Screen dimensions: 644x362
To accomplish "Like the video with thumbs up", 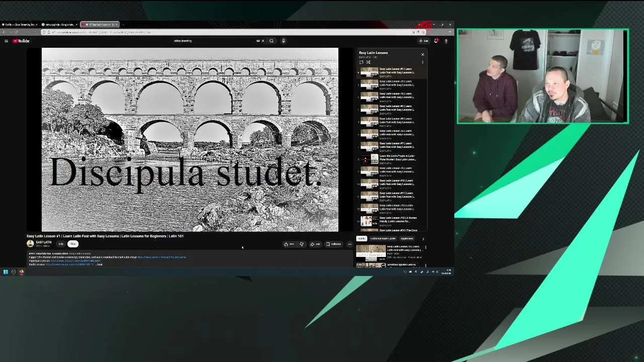I will tap(289, 244).
